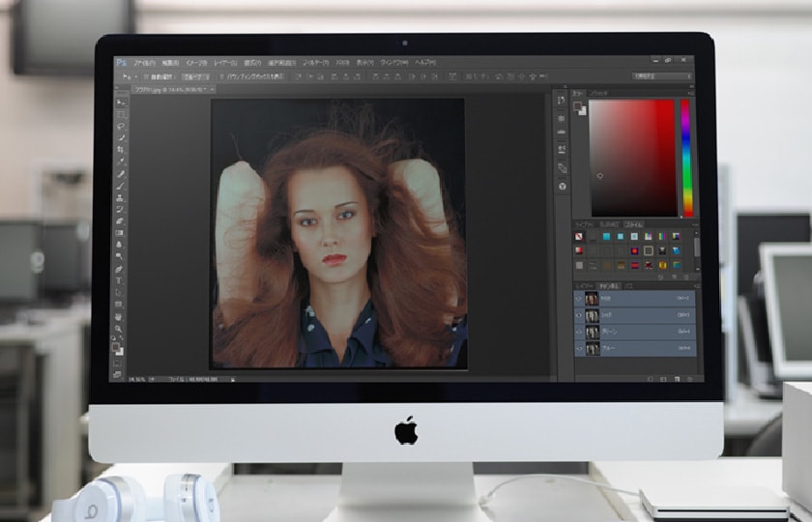Screen dimensions: 812x522
Task: Click the zoom percentage field in status bar
Action: [x=137, y=380]
